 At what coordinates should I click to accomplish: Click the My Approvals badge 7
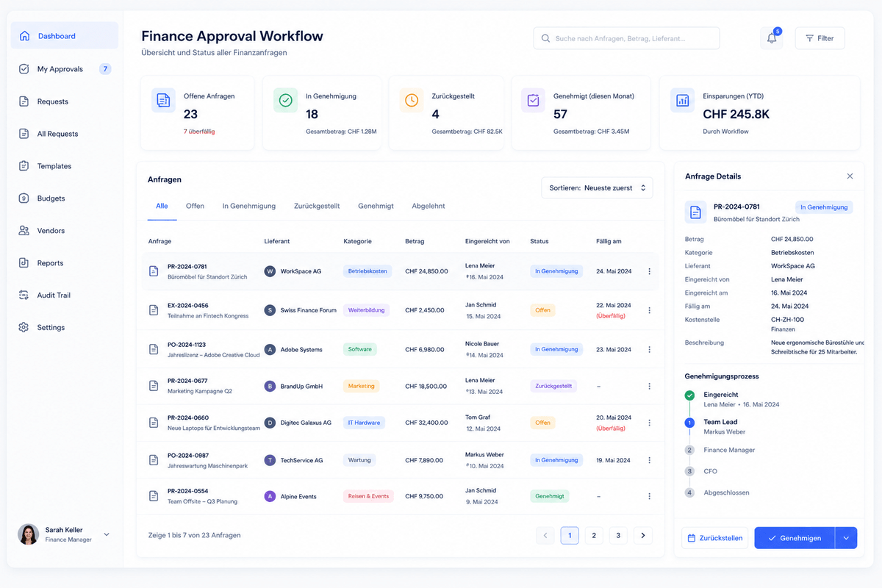[105, 69]
